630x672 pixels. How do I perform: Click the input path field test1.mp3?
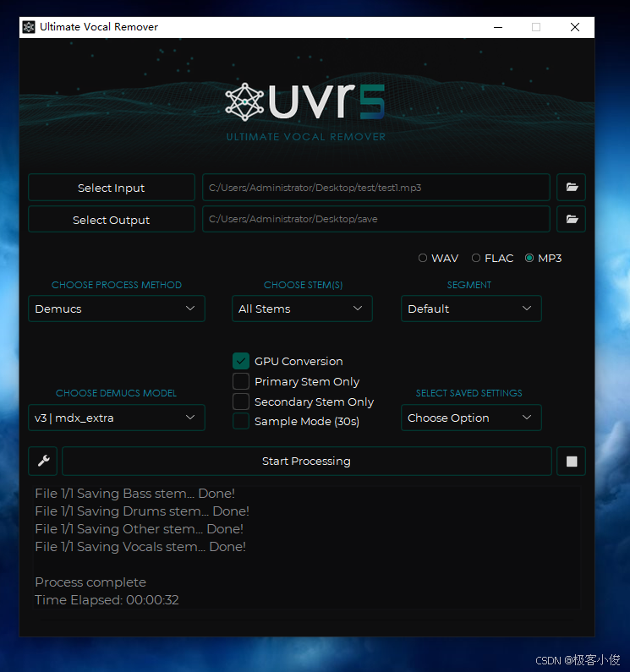[x=376, y=188]
